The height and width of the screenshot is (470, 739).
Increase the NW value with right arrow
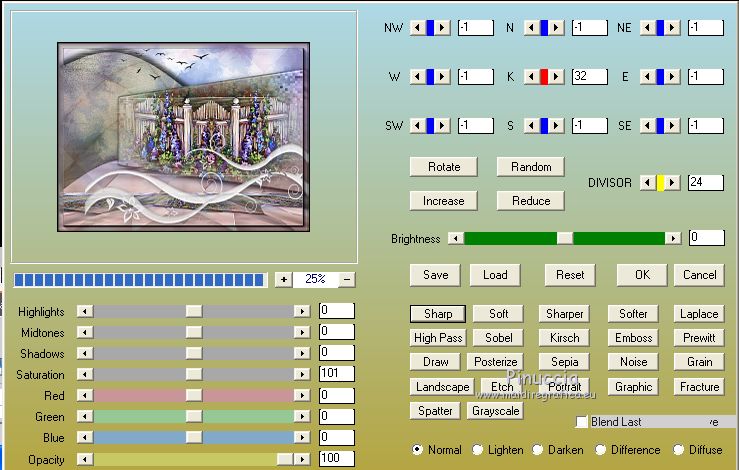443,28
